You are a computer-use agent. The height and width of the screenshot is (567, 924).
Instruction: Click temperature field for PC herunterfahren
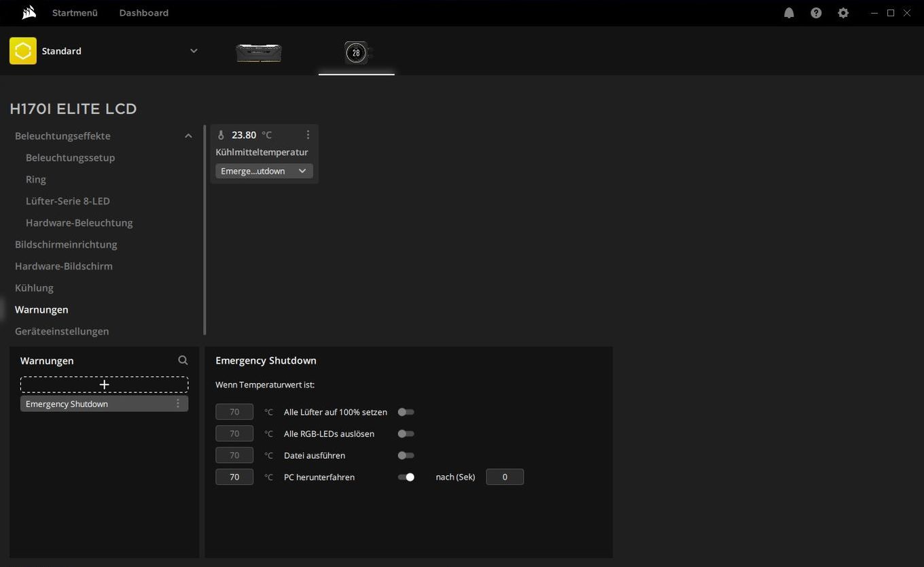(x=234, y=477)
